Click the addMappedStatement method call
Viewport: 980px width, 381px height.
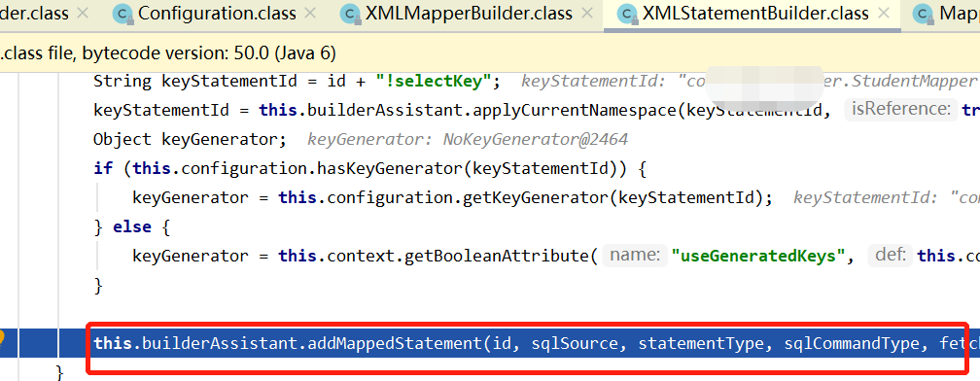coord(394,343)
